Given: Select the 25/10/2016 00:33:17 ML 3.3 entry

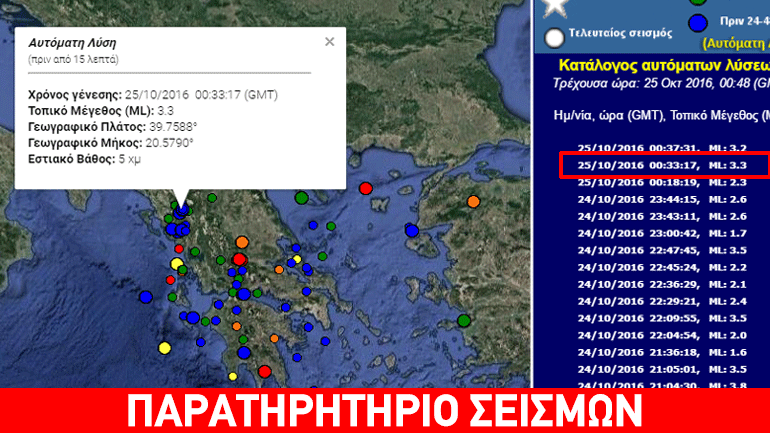Looking at the screenshot, I should tap(662, 165).
